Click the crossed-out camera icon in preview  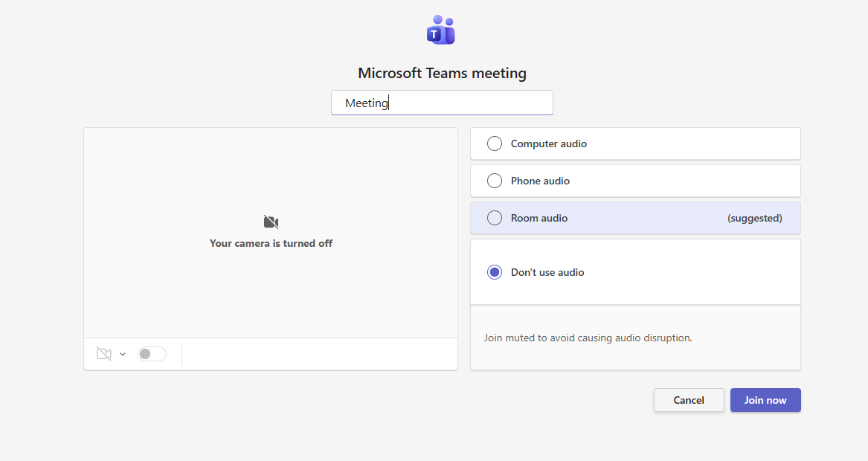271,222
